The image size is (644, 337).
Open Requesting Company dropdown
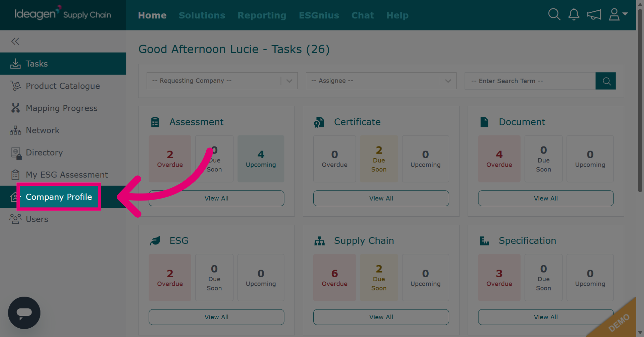(222, 81)
